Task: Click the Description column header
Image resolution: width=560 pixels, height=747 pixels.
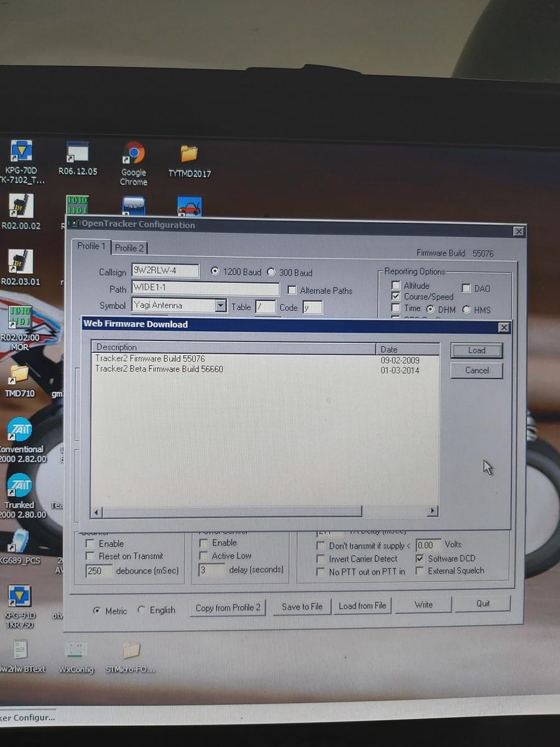Action: pos(234,348)
